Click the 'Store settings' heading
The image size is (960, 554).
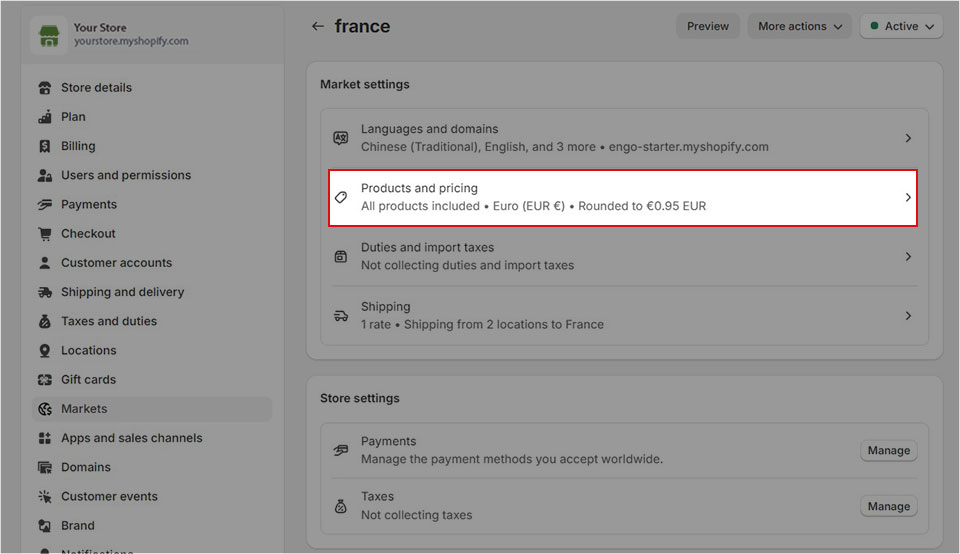coord(359,399)
